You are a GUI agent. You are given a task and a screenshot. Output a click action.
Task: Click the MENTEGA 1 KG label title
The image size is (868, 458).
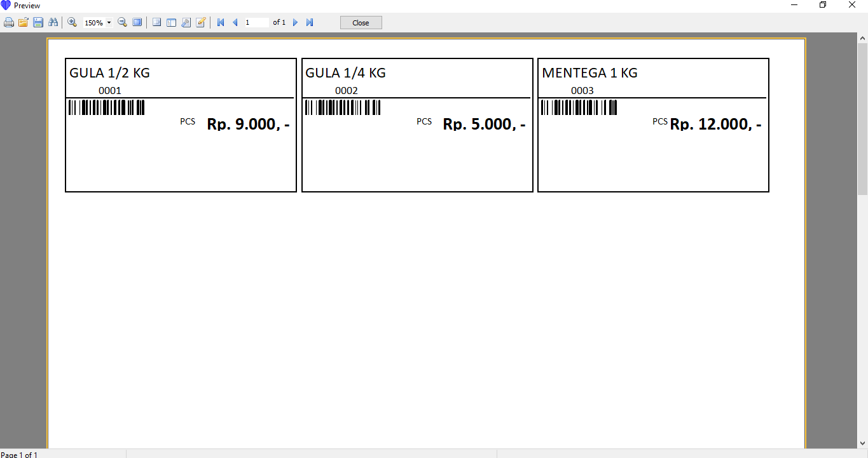[589, 73]
